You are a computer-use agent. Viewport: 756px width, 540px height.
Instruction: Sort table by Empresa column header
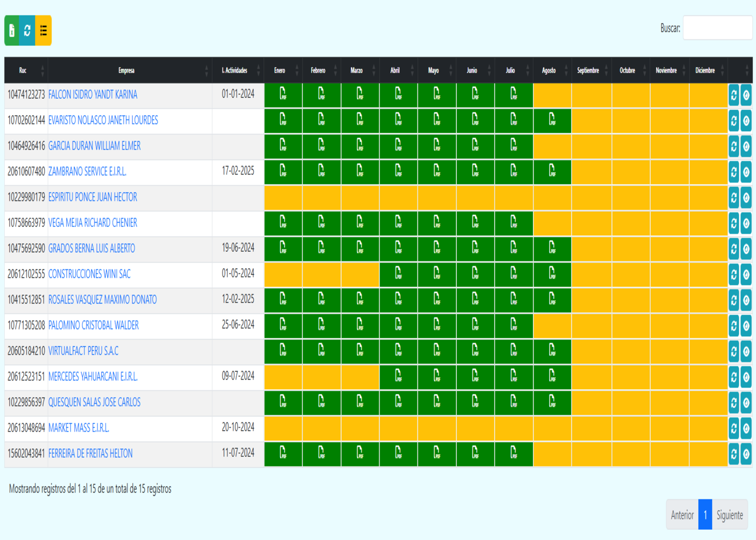coord(126,70)
